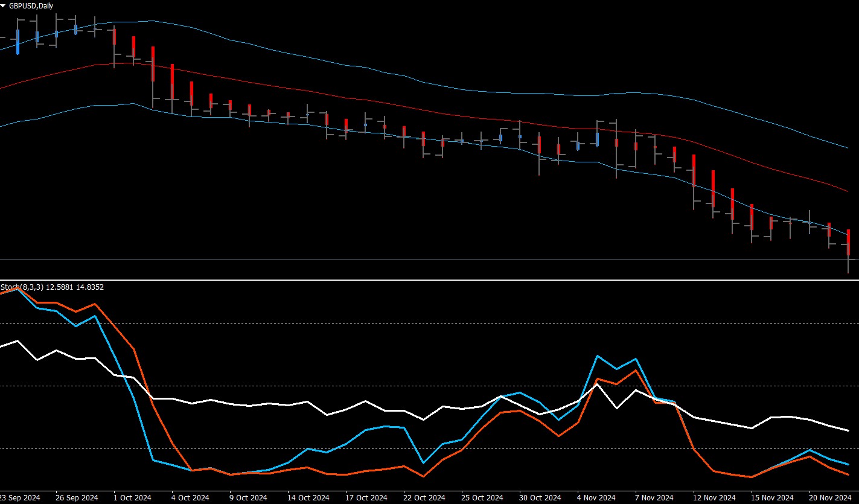The width and height of the screenshot is (859, 504).
Task: Click the 25 Oct 2024 date label
Action: (x=482, y=498)
